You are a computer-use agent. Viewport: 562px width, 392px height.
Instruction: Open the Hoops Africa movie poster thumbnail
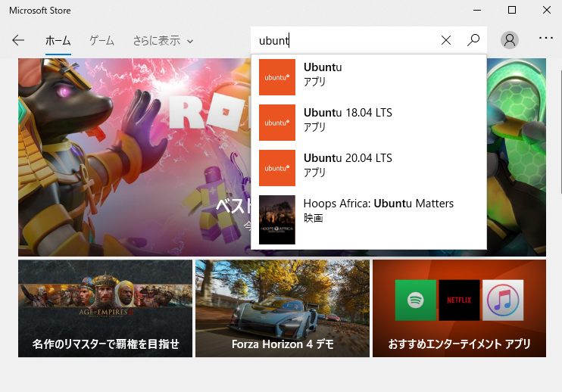point(277,219)
